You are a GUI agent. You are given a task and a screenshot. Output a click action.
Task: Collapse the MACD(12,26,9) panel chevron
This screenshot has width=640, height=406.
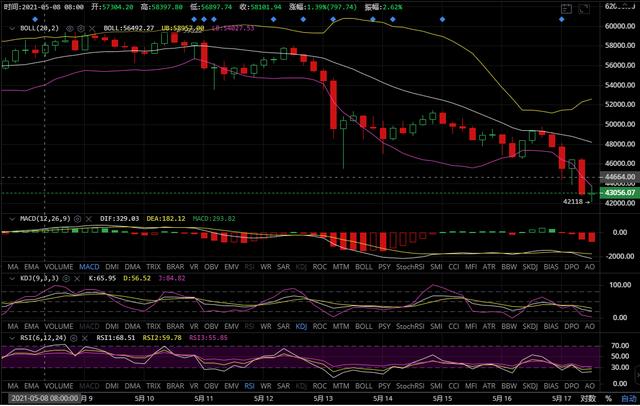pyautogui.click(x=12, y=219)
